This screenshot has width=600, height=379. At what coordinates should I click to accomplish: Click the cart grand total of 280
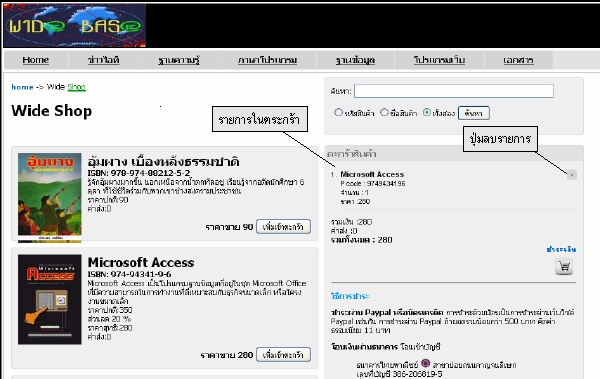coord(362,240)
